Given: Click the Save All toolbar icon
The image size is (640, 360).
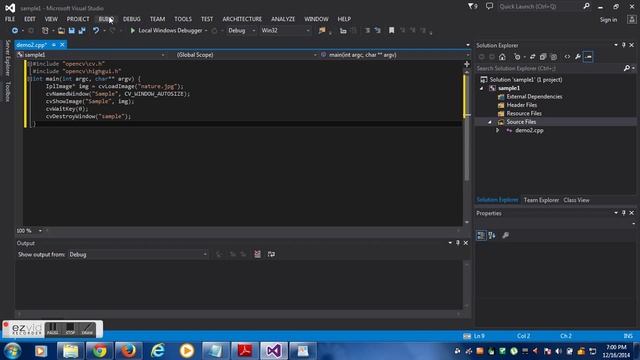Looking at the screenshot, I should (82, 31).
